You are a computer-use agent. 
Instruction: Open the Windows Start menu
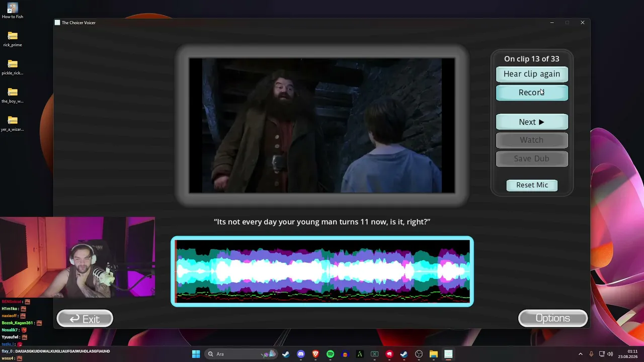(x=196, y=354)
